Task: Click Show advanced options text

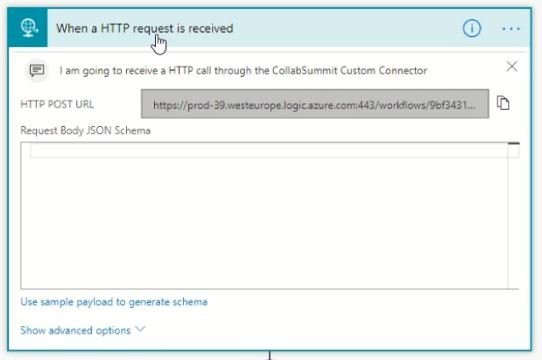Action: coord(75,330)
